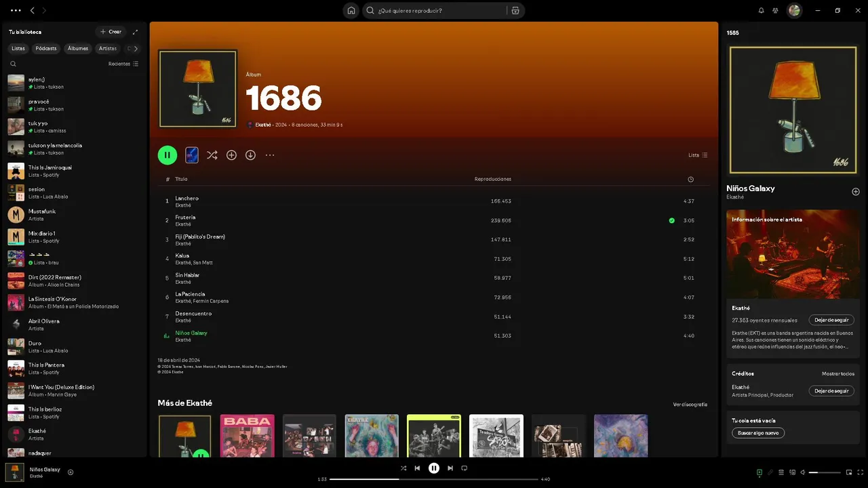The image size is (868, 488).
Task: Open the Home page icon
Action: pos(351,11)
